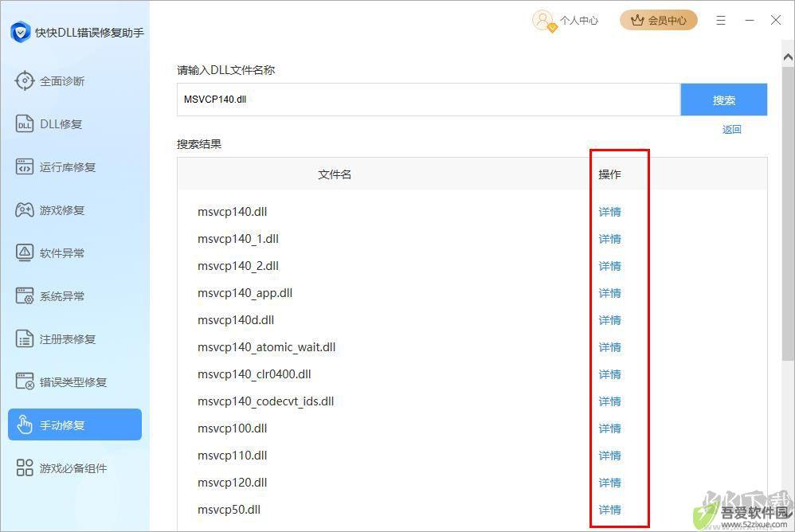795x532 pixels.
Task: Select file name msvcp140_atomic_wait.dll
Action: 267,347
